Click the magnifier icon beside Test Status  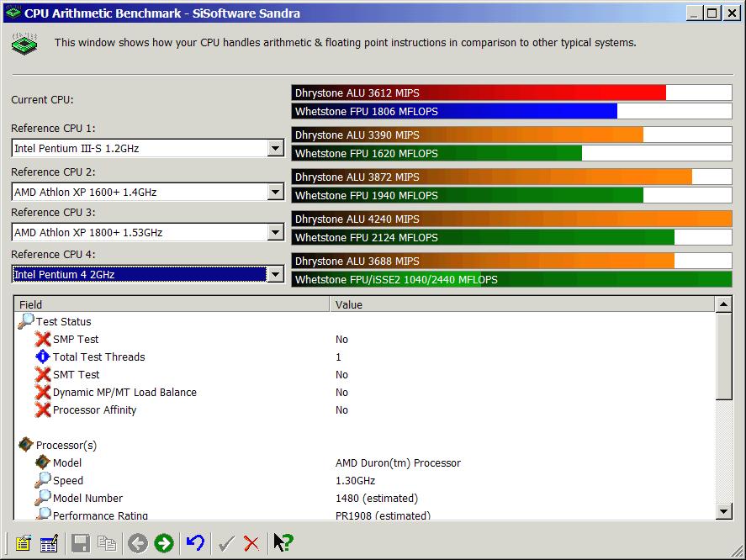point(26,322)
